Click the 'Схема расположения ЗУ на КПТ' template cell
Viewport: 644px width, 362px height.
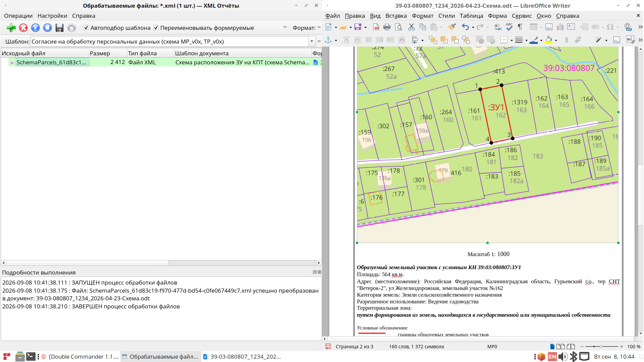point(243,62)
